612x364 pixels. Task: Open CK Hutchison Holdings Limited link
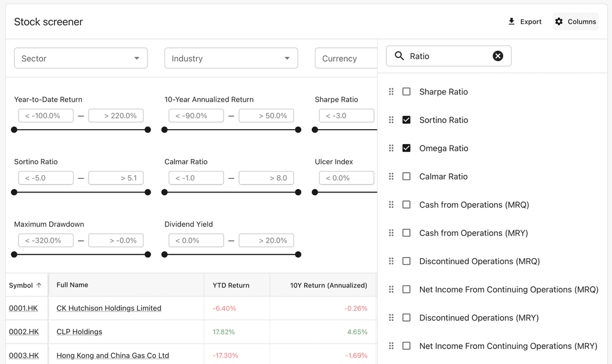coord(109,308)
